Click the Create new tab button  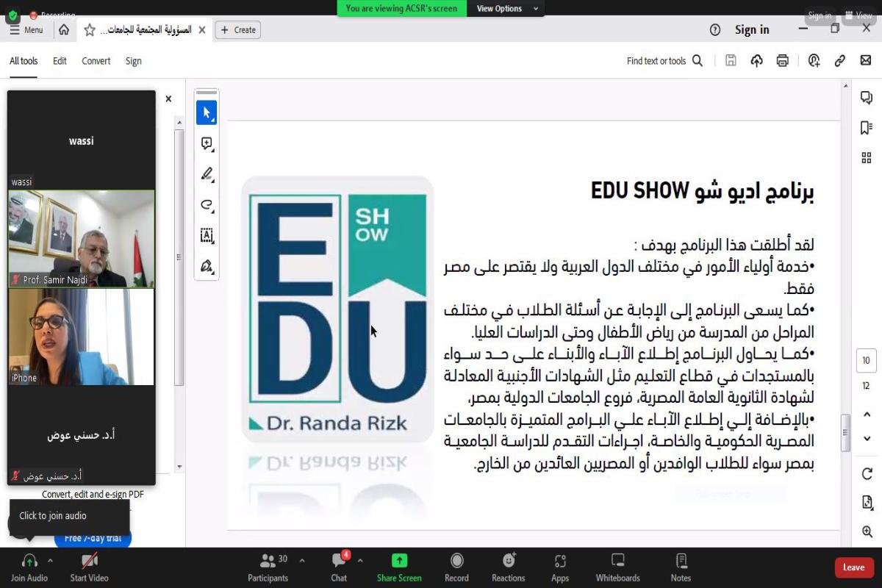[237, 30]
